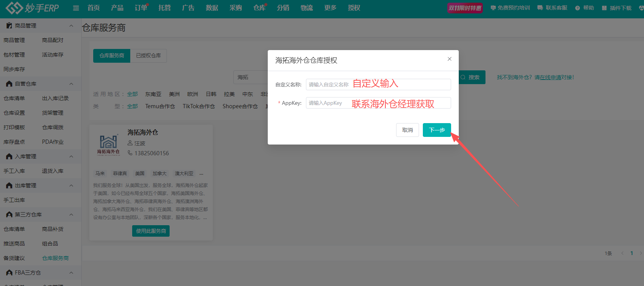The width and height of the screenshot is (644, 286).
Task: Open the 数据 top menu
Action: pos(212,8)
